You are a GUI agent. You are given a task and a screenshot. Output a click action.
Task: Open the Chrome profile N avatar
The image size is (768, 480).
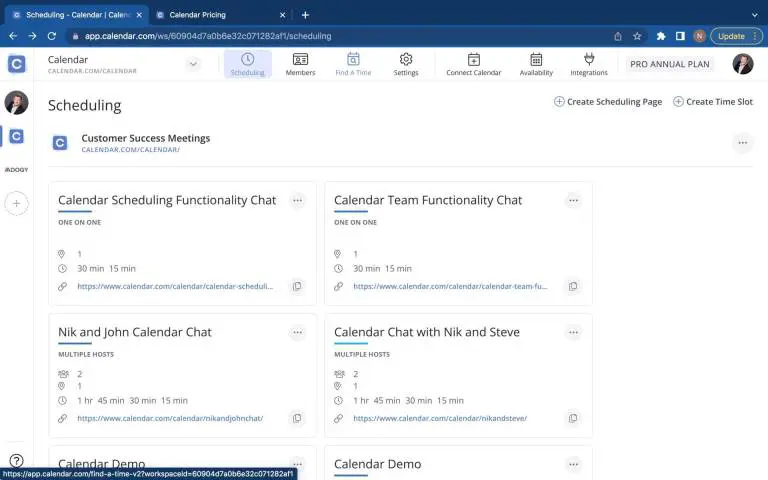pos(699,36)
